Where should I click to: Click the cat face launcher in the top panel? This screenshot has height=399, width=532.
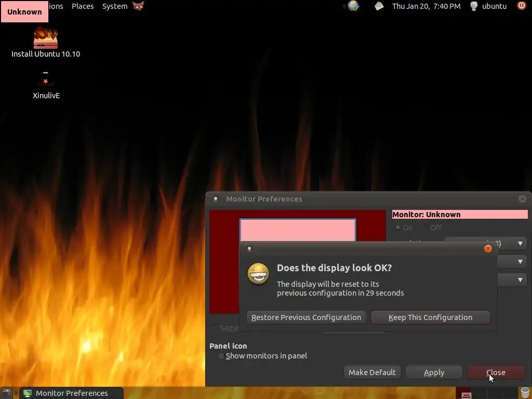[138, 6]
